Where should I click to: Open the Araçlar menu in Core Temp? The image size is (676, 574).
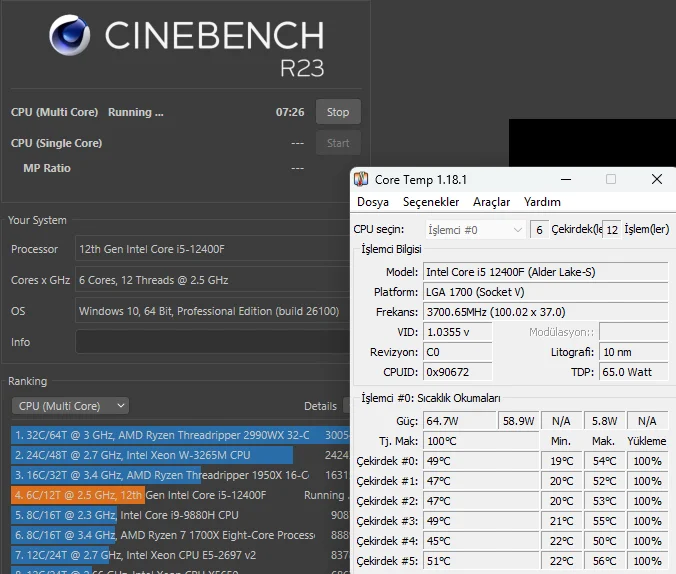[x=491, y=202]
